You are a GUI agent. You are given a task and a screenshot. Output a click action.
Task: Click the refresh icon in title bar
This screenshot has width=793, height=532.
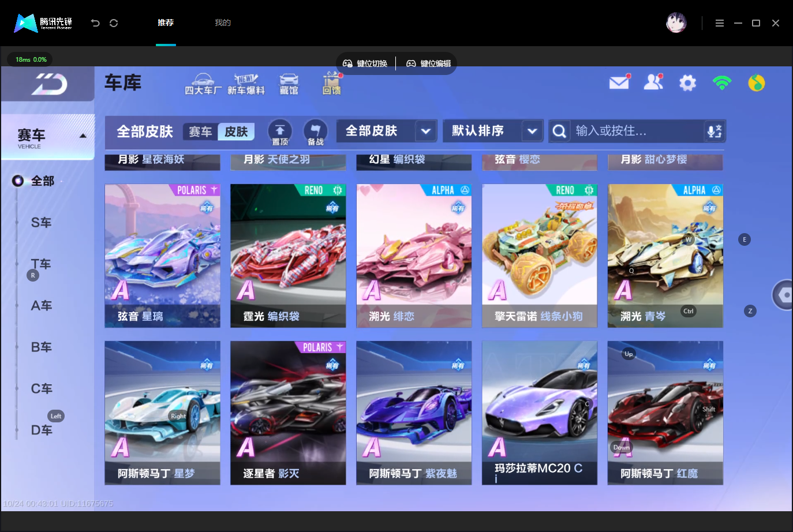tap(114, 23)
